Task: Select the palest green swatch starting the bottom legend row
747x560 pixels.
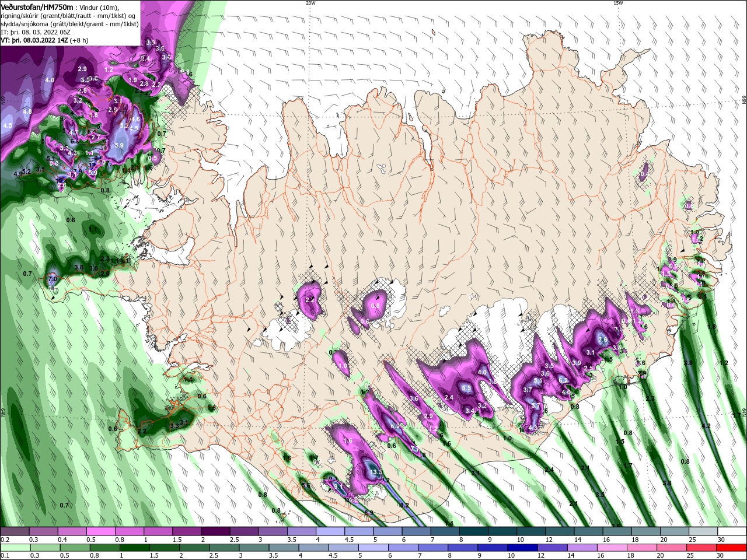Action: (x=15, y=548)
